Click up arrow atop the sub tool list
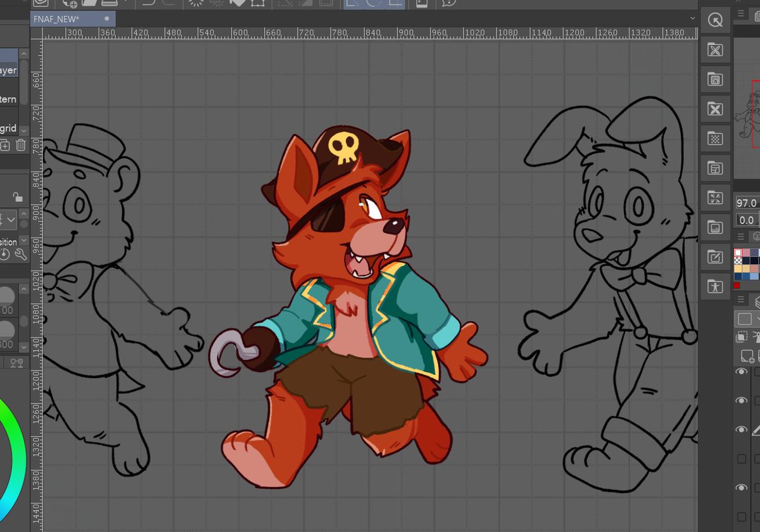Viewport: 760px width, 532px height. [24, 53]
